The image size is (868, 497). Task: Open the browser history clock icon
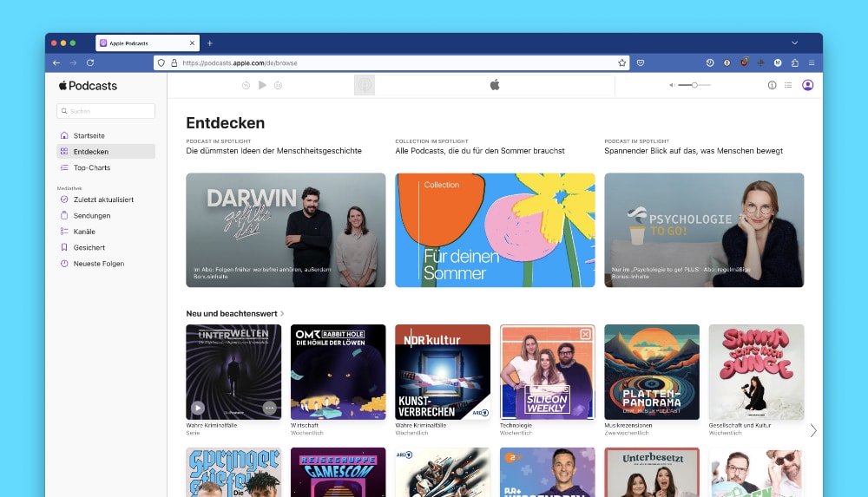point(710,63)
